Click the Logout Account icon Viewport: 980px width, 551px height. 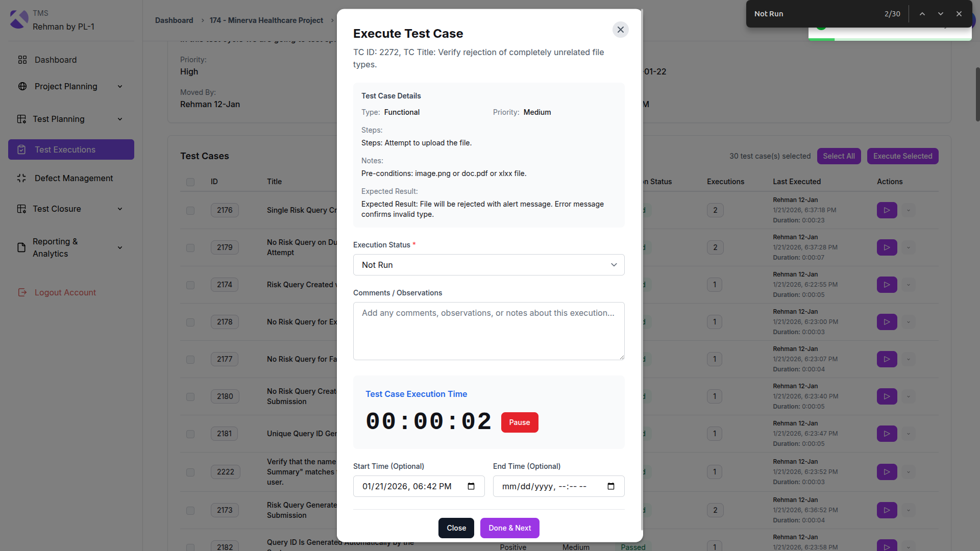(x=22, y=292)
